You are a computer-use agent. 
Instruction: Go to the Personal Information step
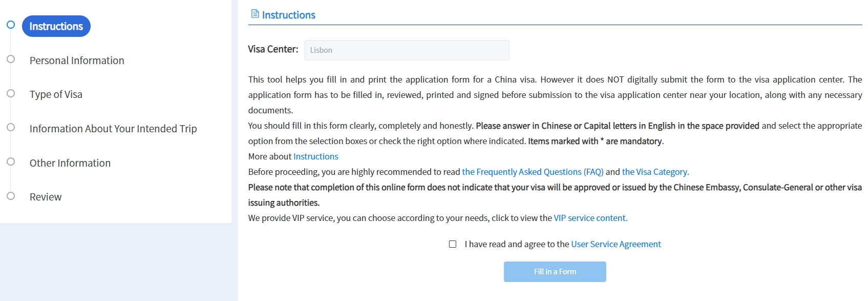(x=77, y=61)
